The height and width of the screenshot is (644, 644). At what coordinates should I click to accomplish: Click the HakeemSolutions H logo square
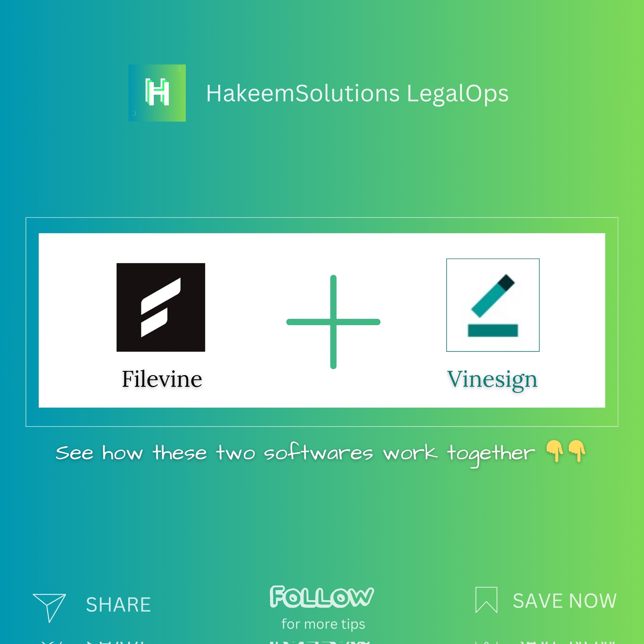tap(157, 93)
